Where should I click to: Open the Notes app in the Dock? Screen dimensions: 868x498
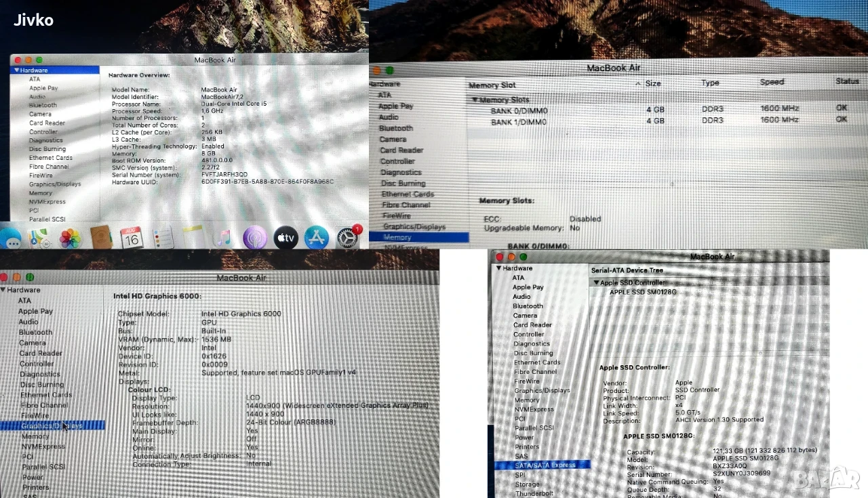click(193, 237)
